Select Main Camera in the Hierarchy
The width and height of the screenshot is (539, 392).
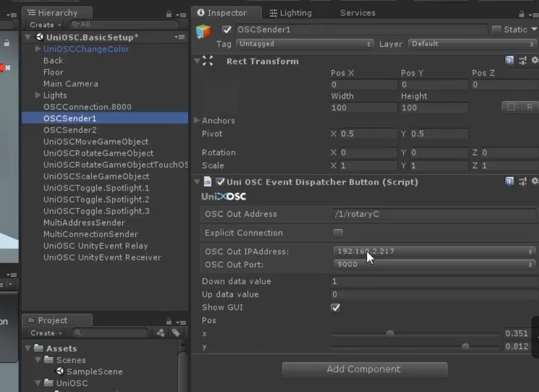point(71,84)
